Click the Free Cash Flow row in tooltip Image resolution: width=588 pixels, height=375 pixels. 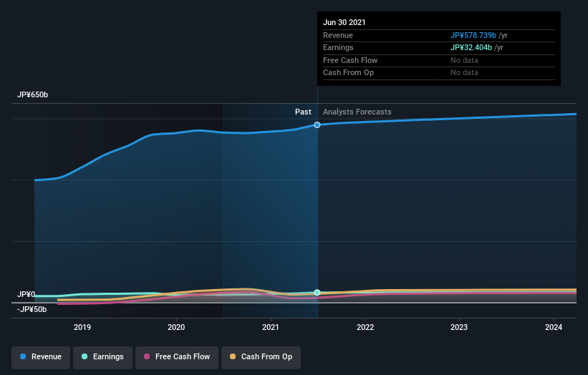(x=439, y=60)
